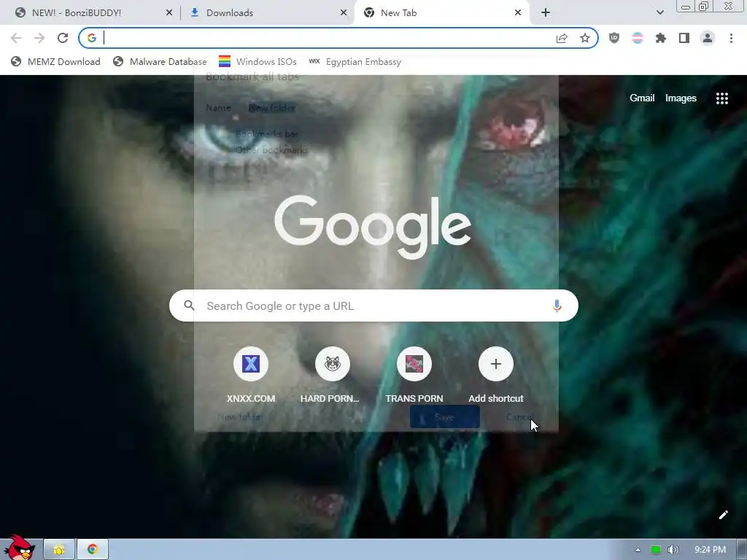Click New folder in bookmark dialog
747x560 pixels.
tap(240, 417)
